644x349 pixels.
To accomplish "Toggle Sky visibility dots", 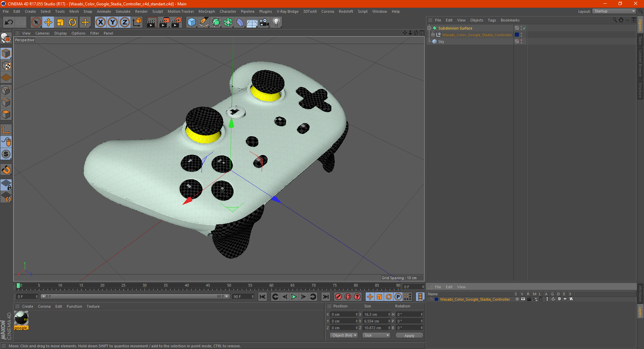I will pyautogui.click(x=521, y=41).
